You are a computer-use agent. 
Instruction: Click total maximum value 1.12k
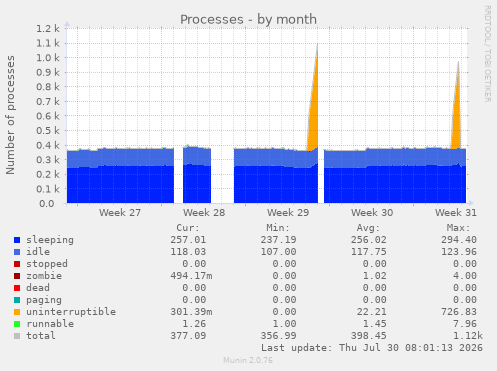click(468, 336)
